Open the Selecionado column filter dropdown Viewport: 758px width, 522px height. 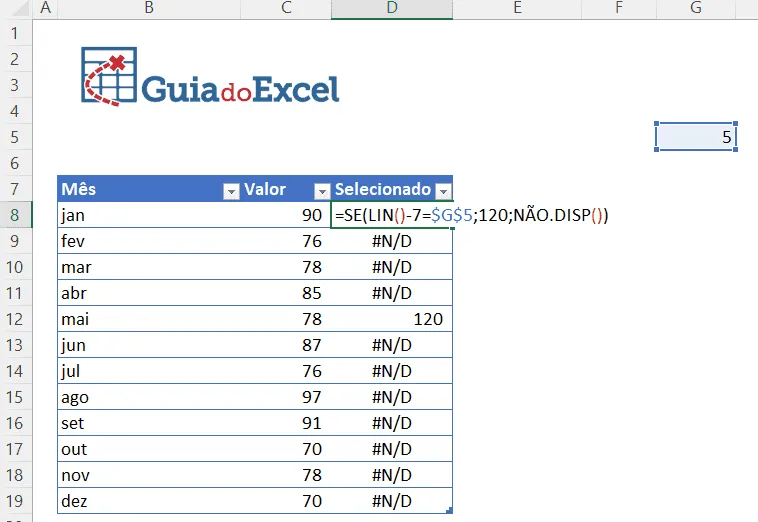[443, 191]
